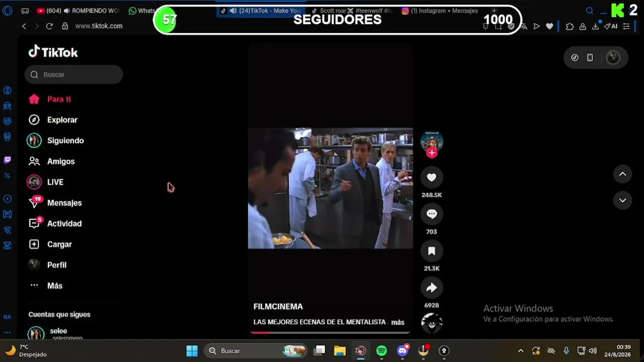Open the browser downloads icon
The width and height of the screenshot is (644, 362).
596,26
